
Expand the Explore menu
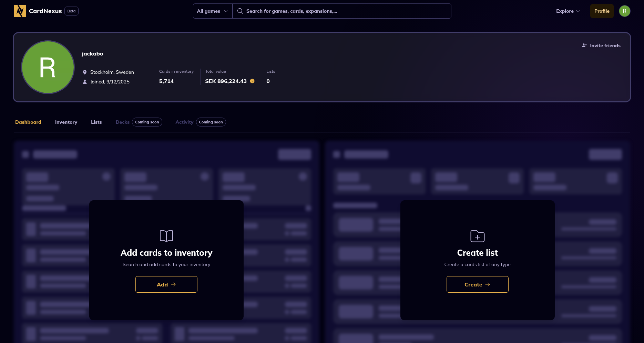click(568, 11)
